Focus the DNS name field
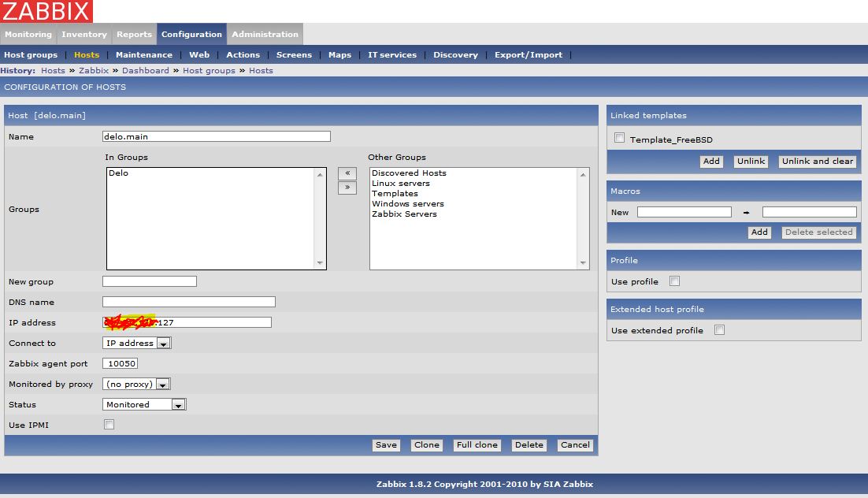The height and width of the screenshot is (498, 868). (x=189, y=302)
